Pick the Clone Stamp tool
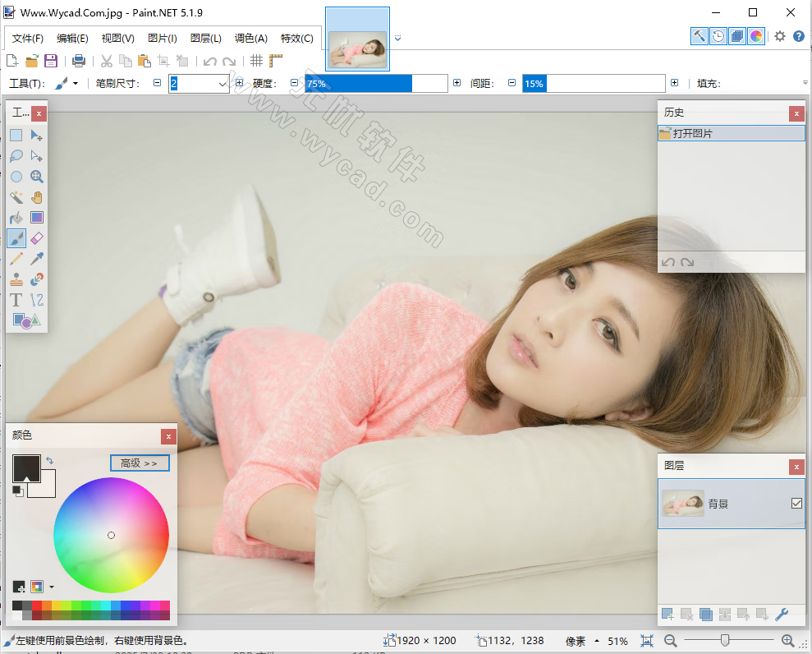 pyautogui.click(x=16, y=279)
